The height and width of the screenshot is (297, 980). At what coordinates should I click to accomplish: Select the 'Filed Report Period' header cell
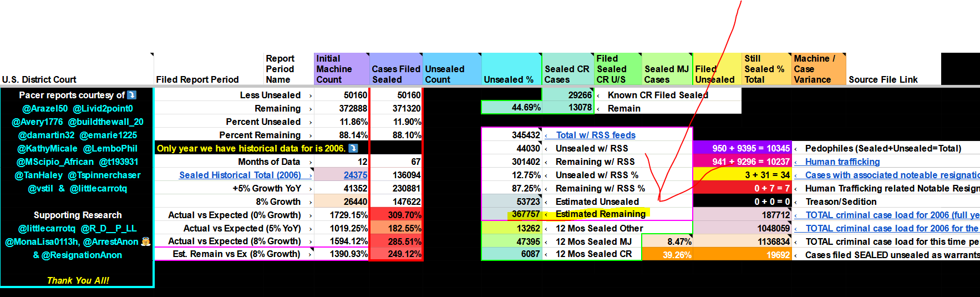coord(210,69)
